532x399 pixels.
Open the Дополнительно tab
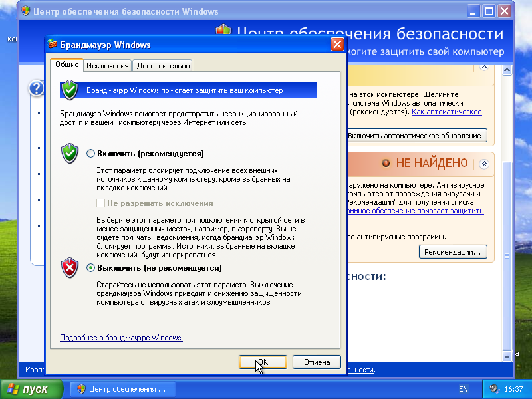(x=163, y=66)
